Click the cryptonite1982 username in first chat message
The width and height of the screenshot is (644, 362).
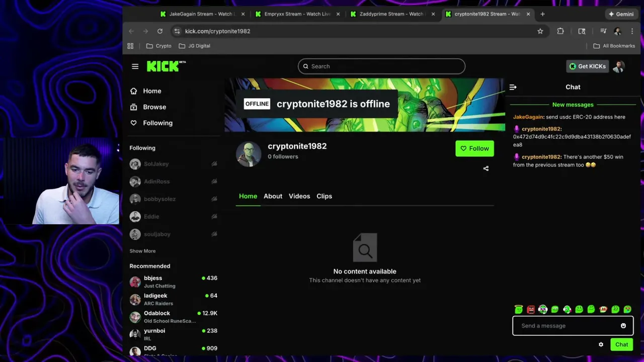[x=541, y=129]
